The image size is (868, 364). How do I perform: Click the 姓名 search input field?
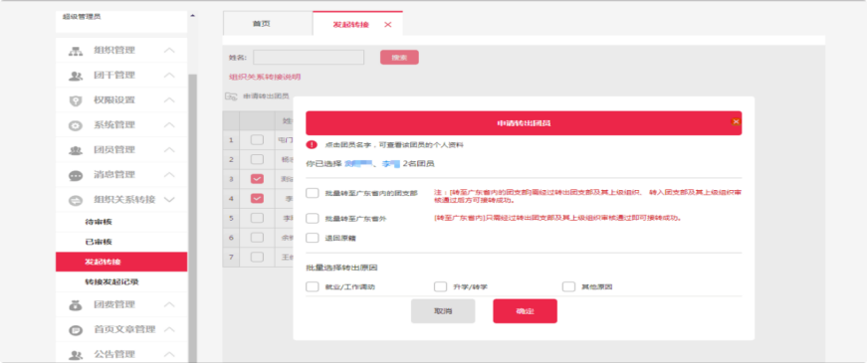point(309,57)
